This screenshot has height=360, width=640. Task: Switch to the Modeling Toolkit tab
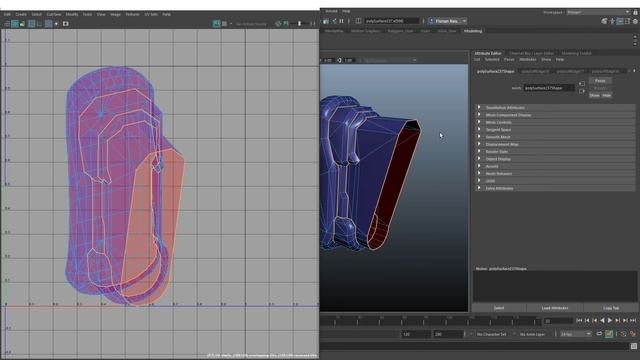(576, 53)
